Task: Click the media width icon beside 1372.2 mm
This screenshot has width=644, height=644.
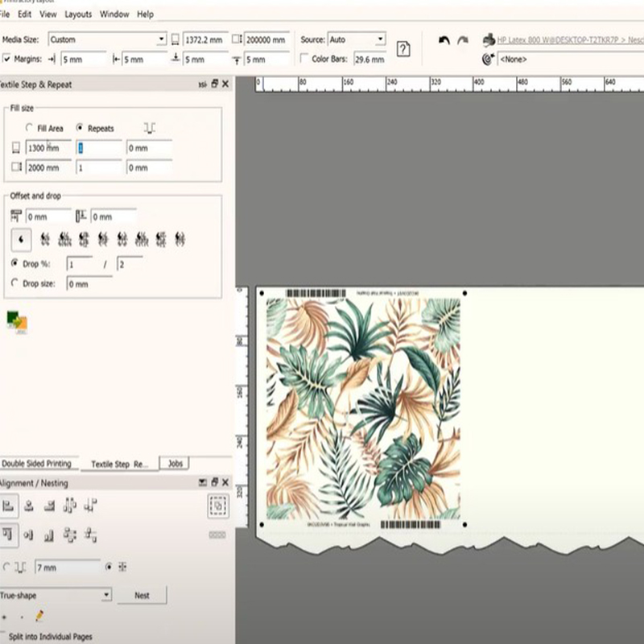Action: point(175,39)
